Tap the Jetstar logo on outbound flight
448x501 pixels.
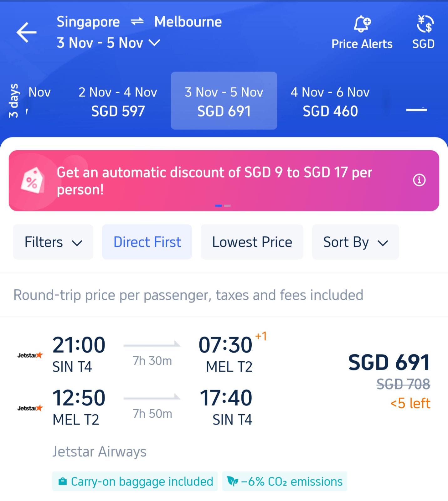point(30,355)
